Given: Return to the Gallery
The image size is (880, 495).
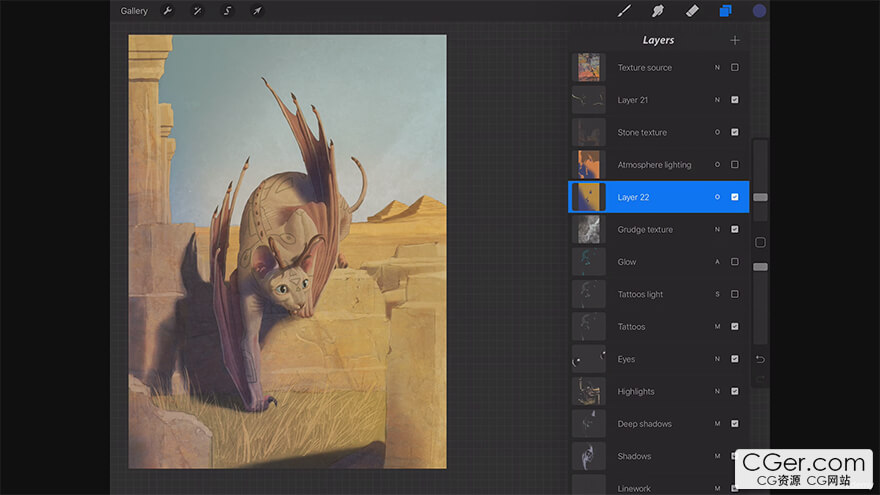Looking at the screenshot, I should [134, 11].
